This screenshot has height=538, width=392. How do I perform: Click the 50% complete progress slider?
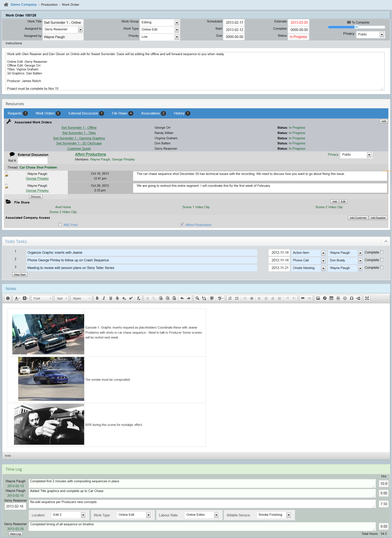[356, 27]
